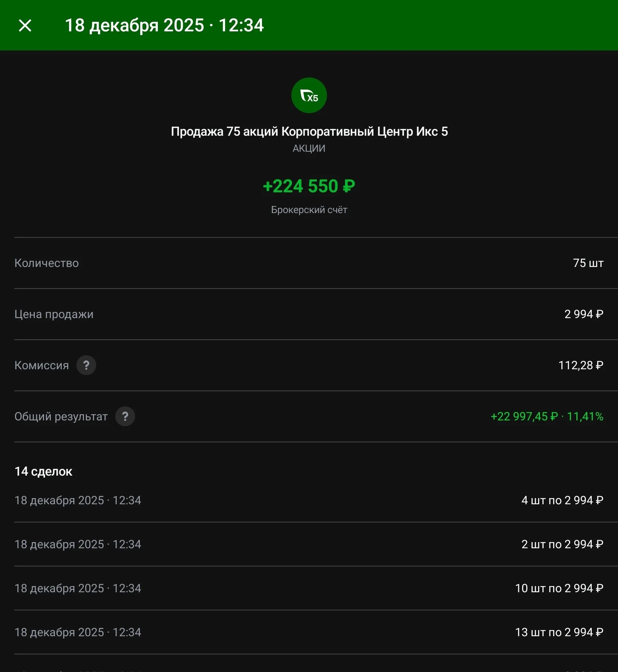Tap the Количество label
Viewport: 618px width, 672px height.
[47, 263]
